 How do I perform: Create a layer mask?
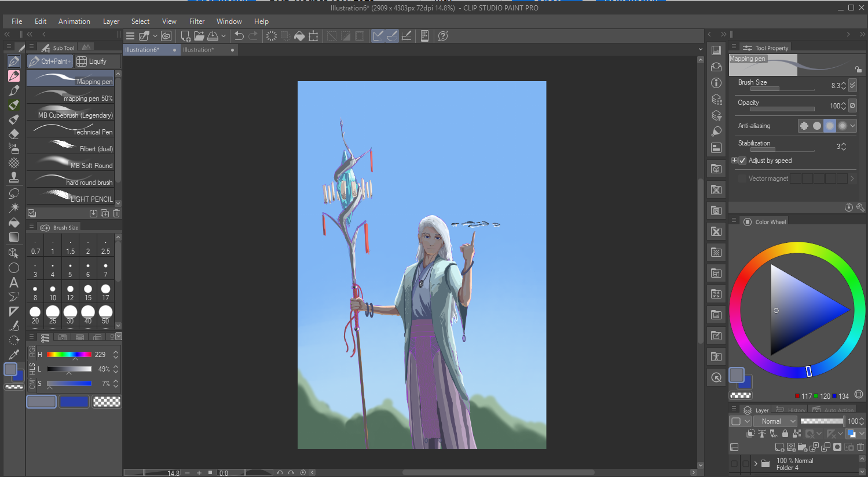coord(837,447)
